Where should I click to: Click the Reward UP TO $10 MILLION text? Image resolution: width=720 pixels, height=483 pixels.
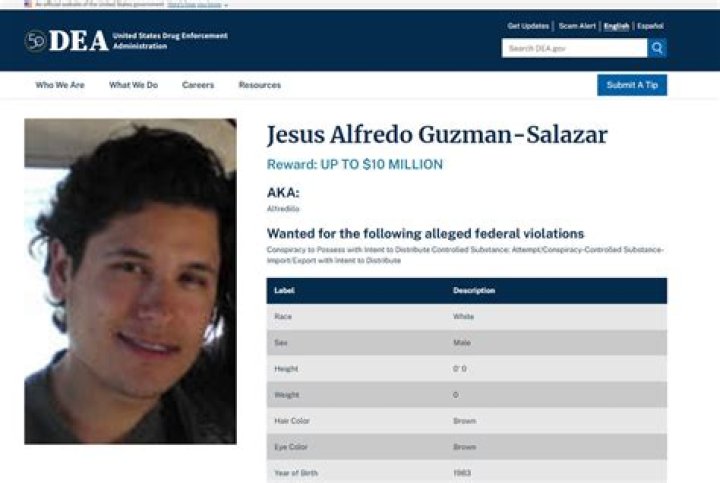pos(354,165)
